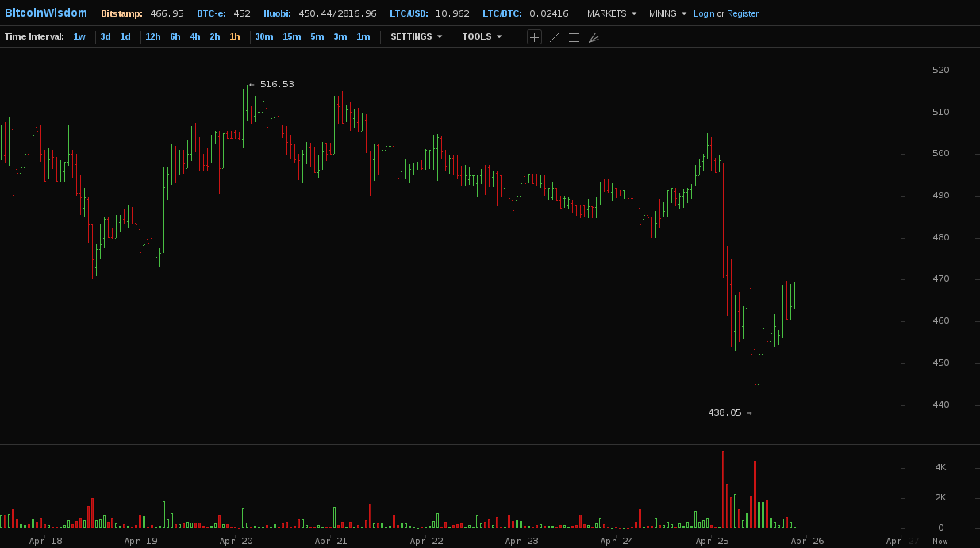Expand the MARKETS menu
The image size is (980, 548).
[611, 13]
